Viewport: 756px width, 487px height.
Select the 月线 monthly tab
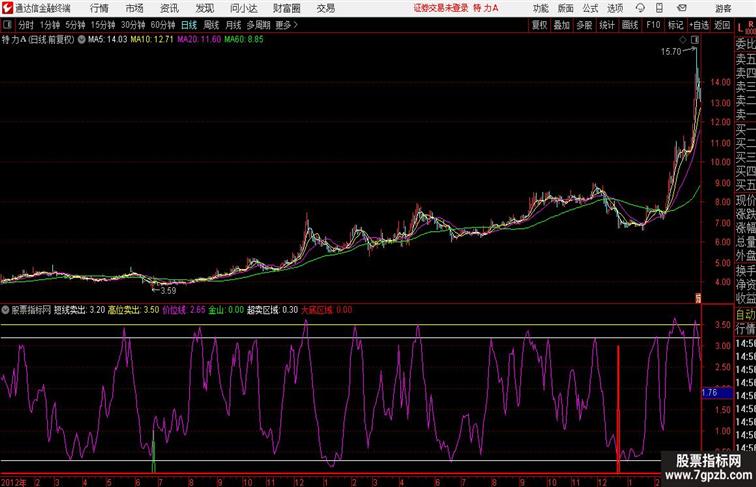(x=233, y=25)
